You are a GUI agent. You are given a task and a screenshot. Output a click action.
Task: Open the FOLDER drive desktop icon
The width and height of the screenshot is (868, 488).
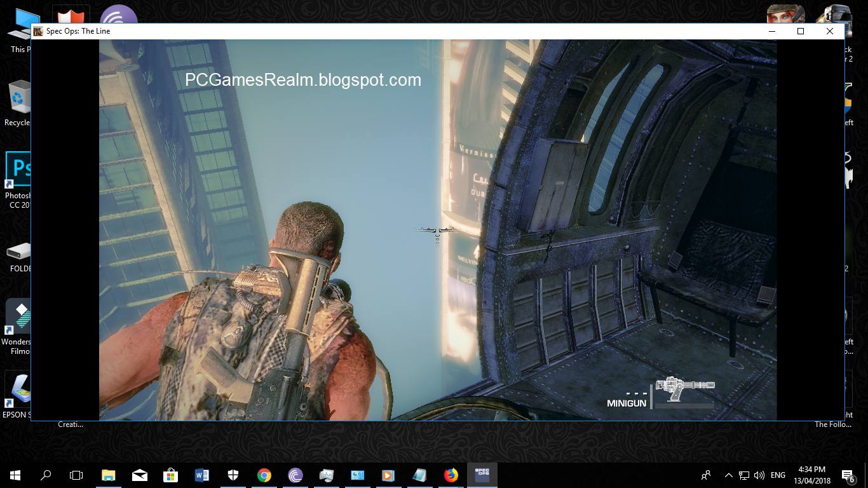coord(18,256)
